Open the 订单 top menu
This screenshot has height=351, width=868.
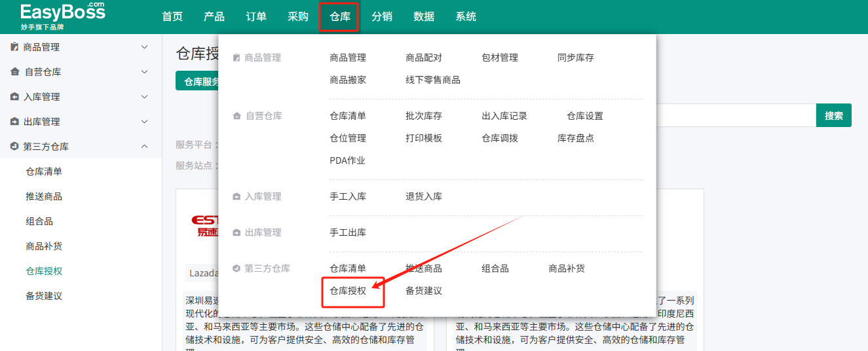tap(256, 17)
